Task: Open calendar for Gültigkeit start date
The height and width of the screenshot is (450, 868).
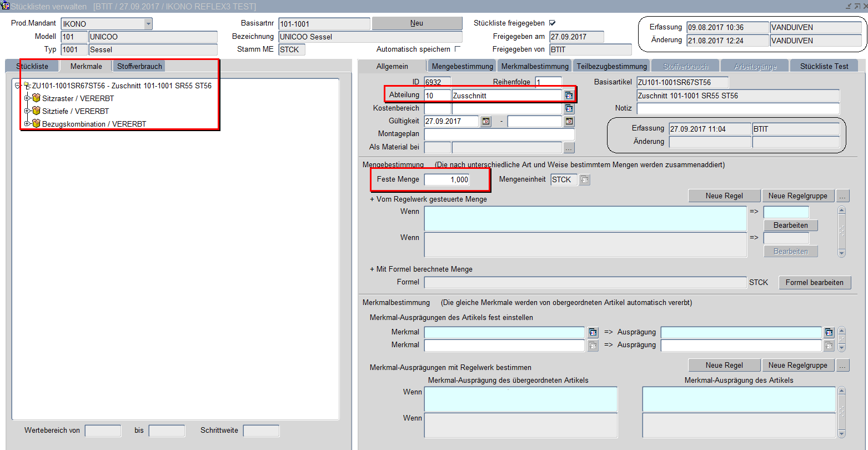Action: pos(486,121)
